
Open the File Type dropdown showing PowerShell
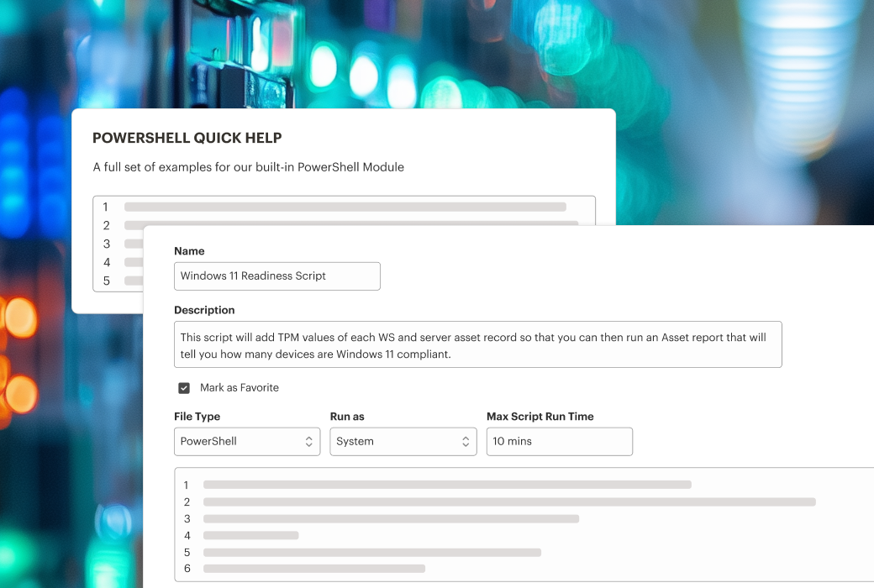tap(246, 442)
